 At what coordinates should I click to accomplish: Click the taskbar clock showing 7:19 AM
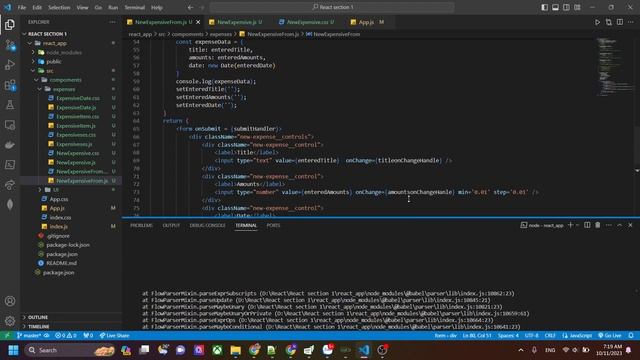point(609,350)
